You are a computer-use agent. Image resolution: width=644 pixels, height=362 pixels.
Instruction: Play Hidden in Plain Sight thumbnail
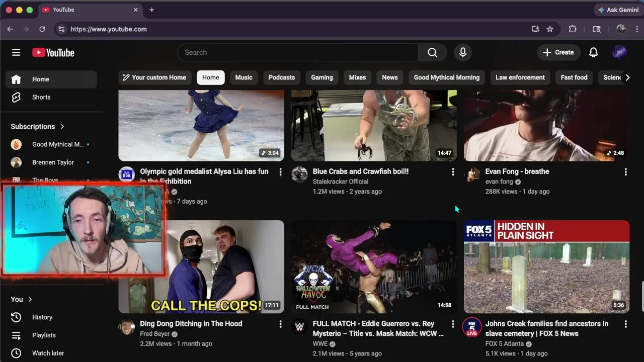pos(546,266)
